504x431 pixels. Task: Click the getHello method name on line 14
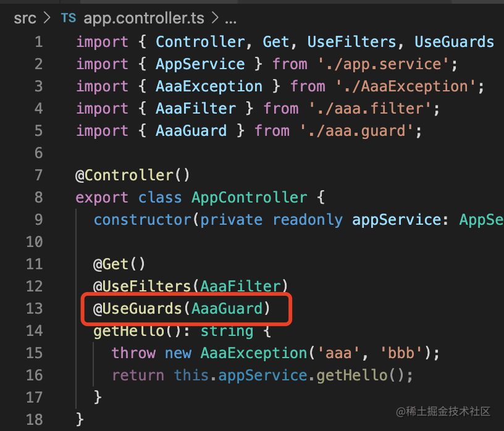(x=128, y=331)
